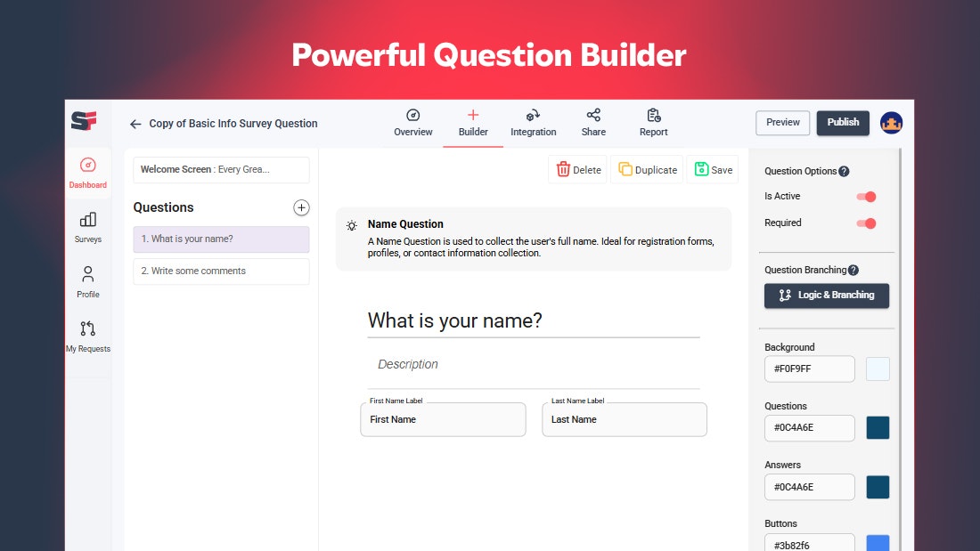Screen dimensions: 980x551
Task: Open Logic & Branching settings
Action: (x=826, y=296)
